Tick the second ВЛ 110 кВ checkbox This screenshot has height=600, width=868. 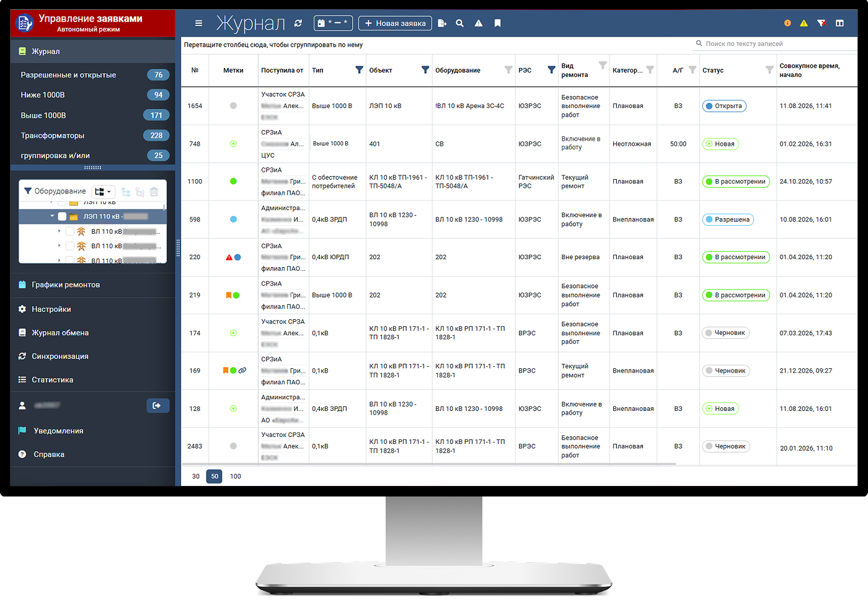[x=69, y=246]
